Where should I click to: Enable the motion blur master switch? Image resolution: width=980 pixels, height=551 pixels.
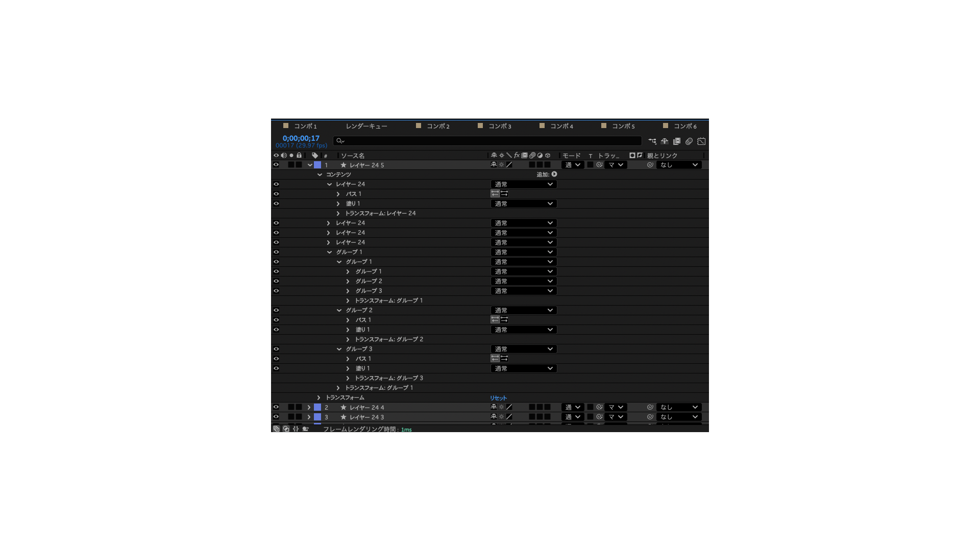click(x=689, y=141)
